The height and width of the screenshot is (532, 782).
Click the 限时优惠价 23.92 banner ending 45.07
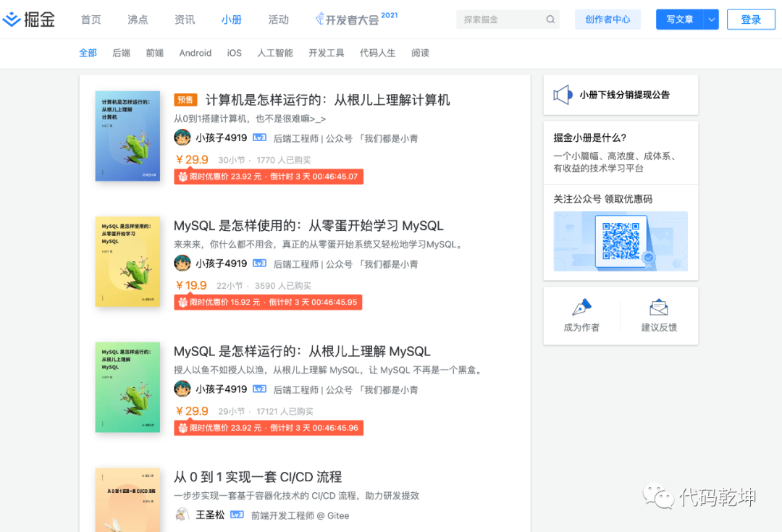pyautogui.click(x=269, y=177)
